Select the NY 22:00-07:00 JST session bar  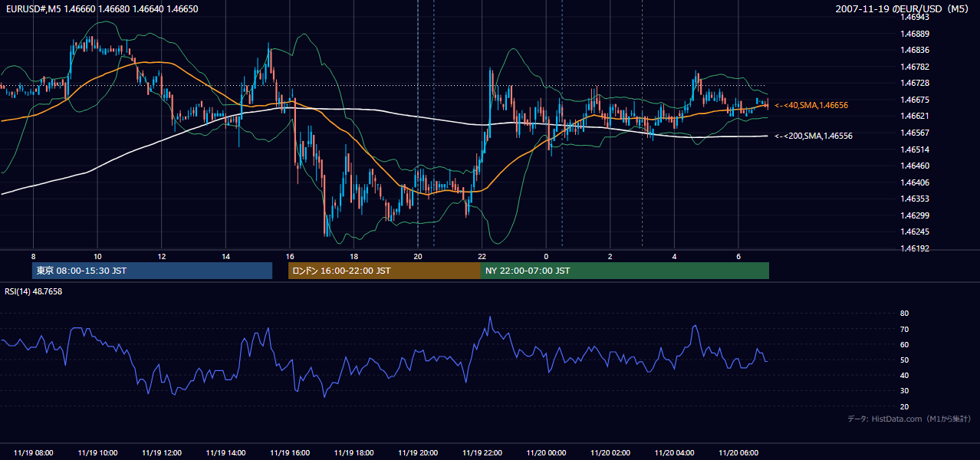pos(625,271)
